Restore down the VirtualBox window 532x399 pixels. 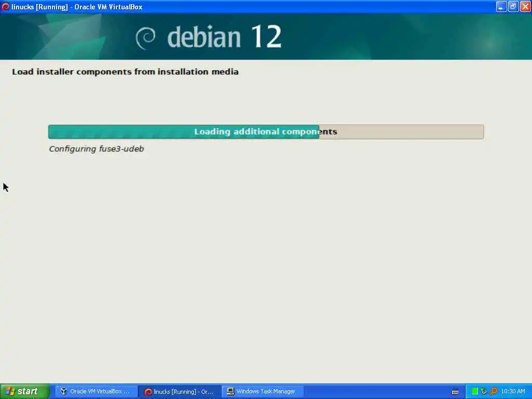513,6
